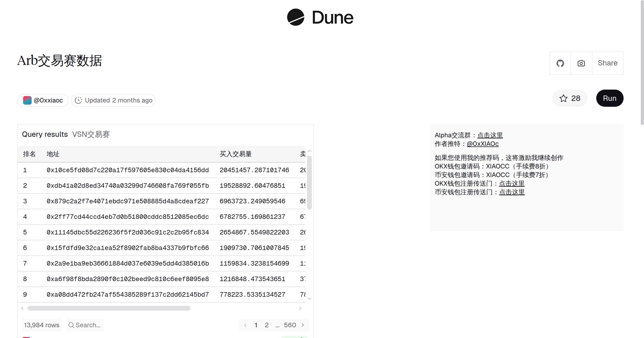Click the previous page left chevron
Viewport: 644px width, 338px height.
[245, 325]
